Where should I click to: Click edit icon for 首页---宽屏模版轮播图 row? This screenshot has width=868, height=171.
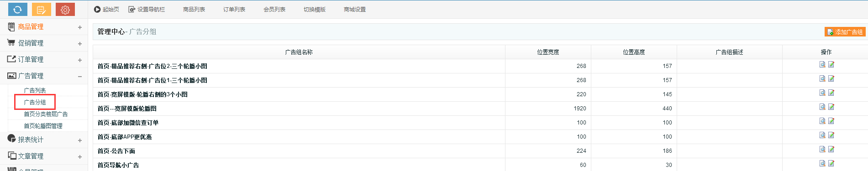pos(831,107)
